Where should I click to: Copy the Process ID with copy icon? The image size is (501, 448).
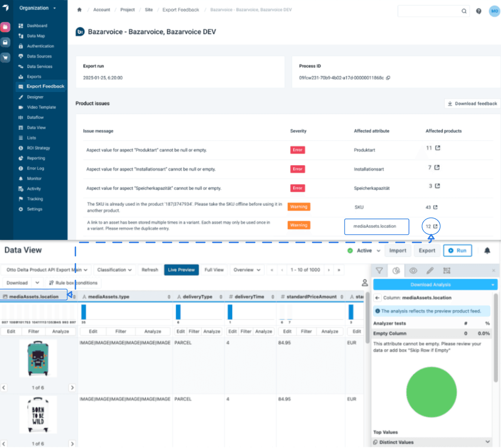(x=388, y=78)
